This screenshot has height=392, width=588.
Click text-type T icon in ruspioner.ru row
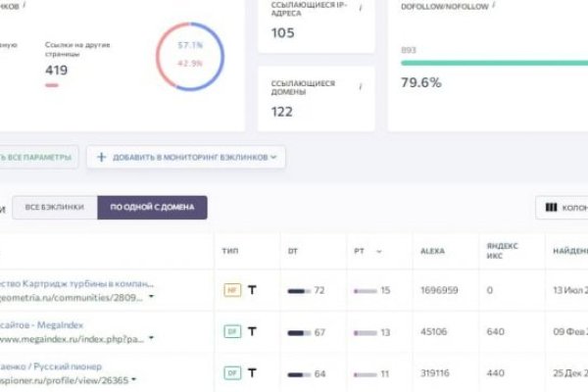(252, 372)
